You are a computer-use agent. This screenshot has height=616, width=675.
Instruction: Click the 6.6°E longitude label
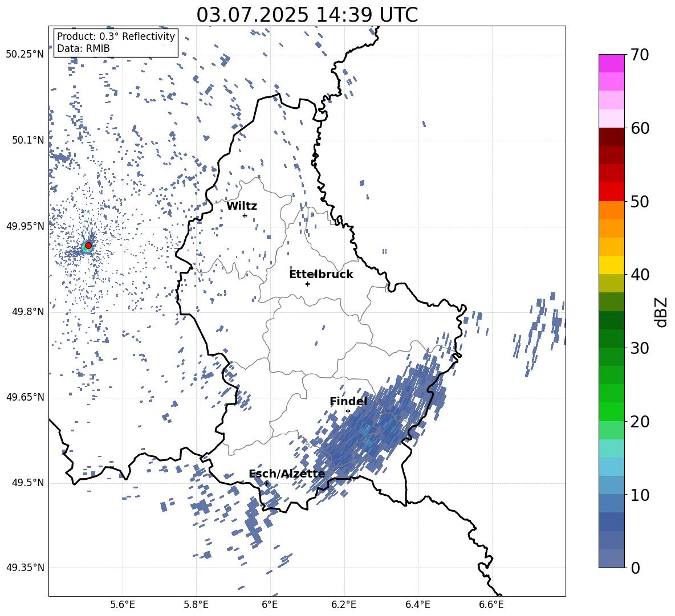(491, 605)
